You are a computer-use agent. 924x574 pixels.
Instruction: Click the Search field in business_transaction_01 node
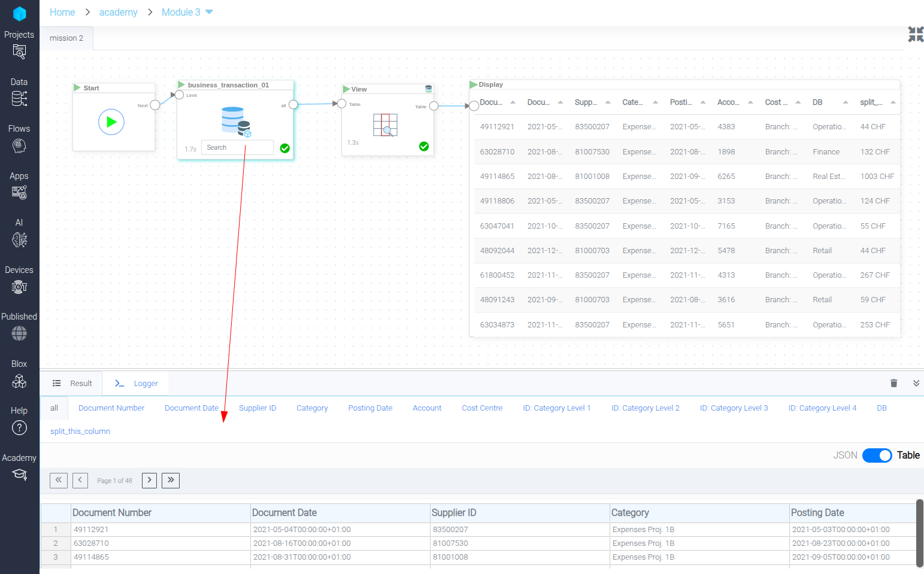coord(237,148)
